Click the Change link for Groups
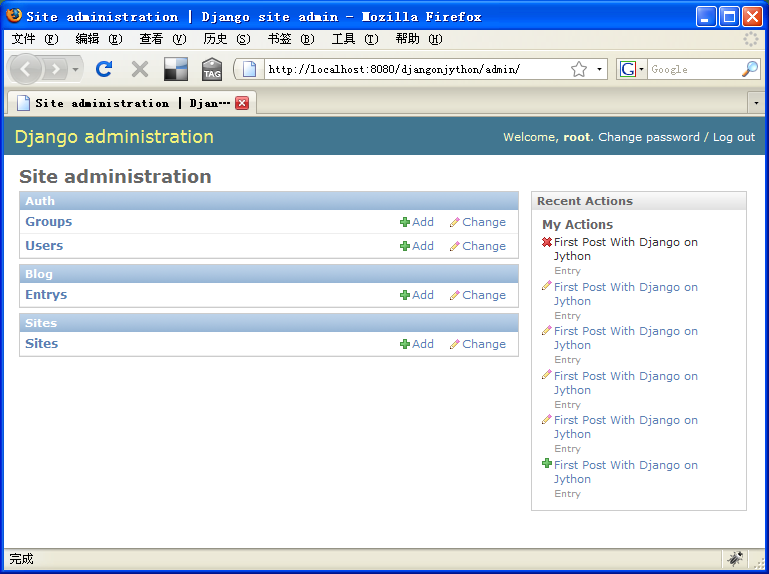Screen dimensions: 769x574 tap(484, 222)
